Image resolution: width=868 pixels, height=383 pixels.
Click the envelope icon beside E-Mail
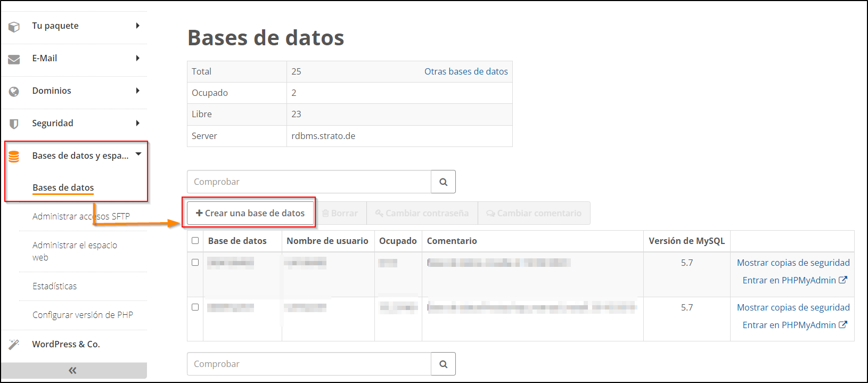pos(14,59)
